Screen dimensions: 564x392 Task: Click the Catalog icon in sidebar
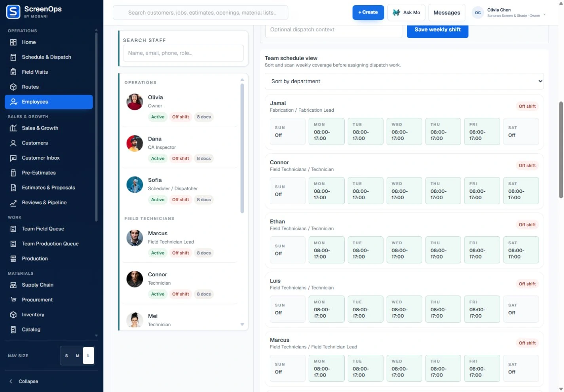click(13, 330)
